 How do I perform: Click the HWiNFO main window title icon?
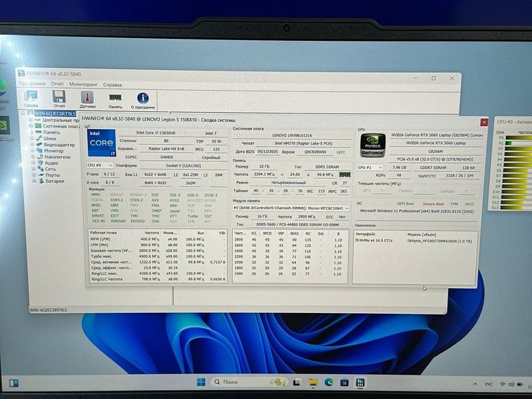point(21,73)
